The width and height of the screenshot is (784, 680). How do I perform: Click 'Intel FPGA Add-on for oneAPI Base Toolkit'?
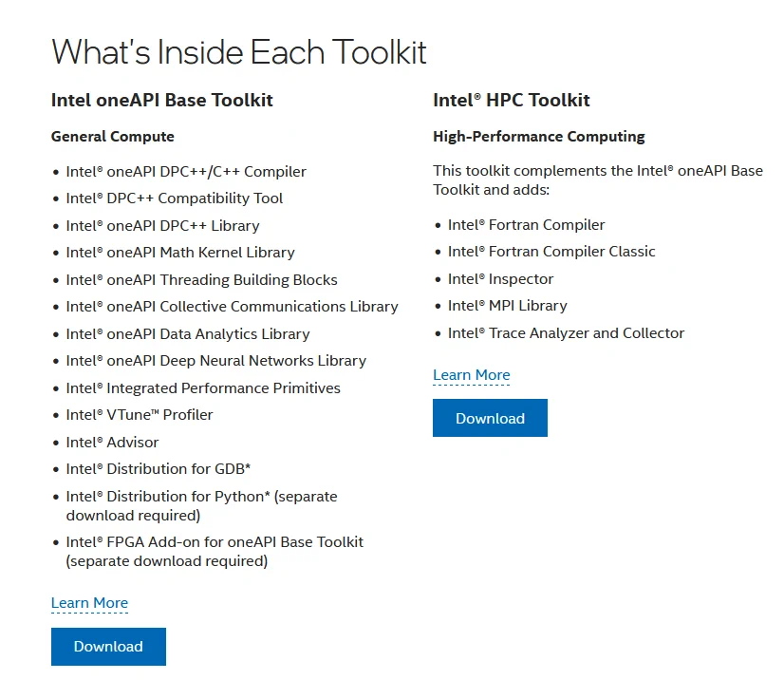click(215, 551)
